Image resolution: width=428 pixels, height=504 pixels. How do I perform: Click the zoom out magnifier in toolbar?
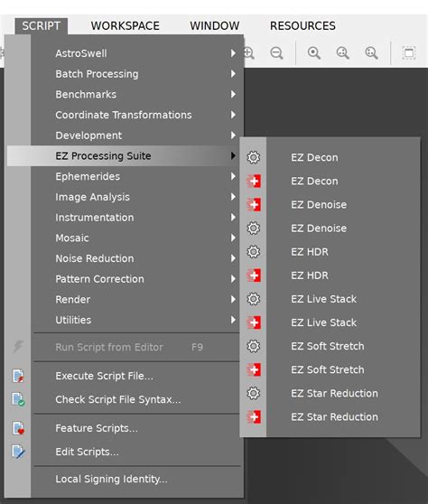click(276, 53)
